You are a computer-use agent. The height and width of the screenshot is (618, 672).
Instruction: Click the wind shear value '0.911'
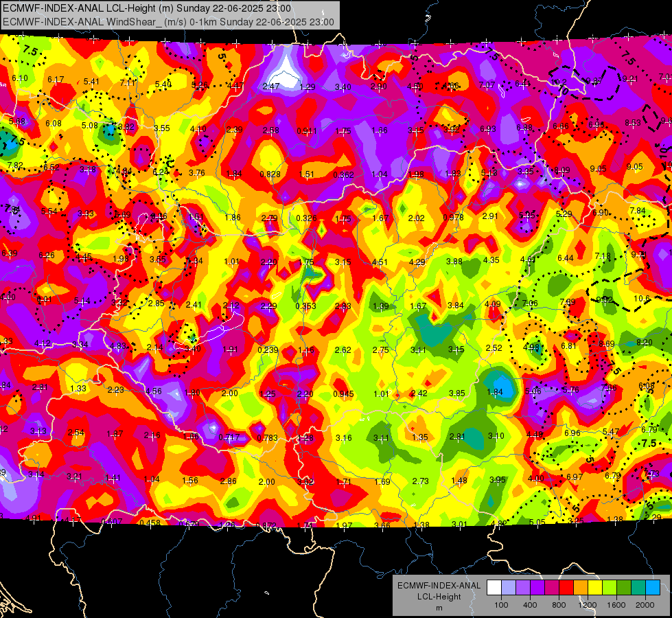[x=307, y=130]
